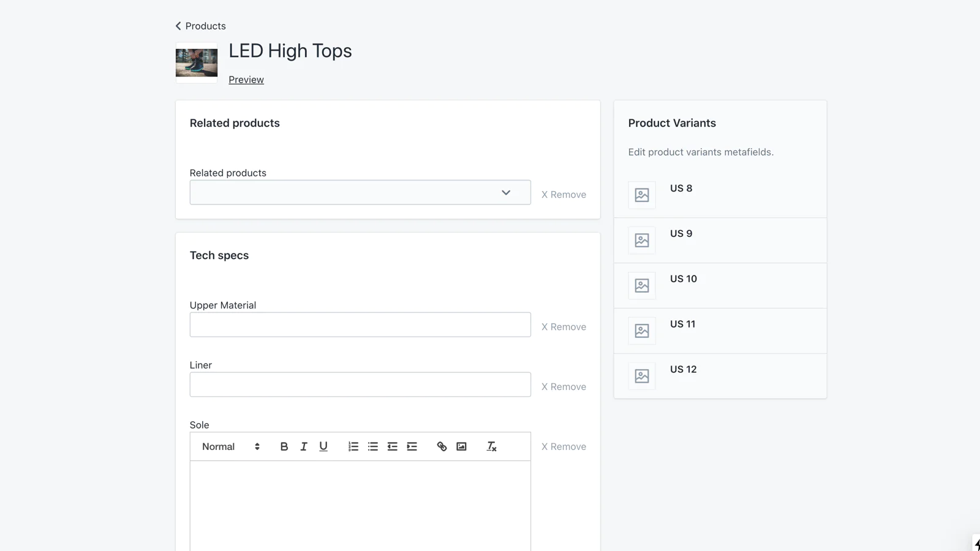Viewport: 980px width, 551px height.
Task: Open the US 12 variant image placeholder
Action: pos(642,376)
